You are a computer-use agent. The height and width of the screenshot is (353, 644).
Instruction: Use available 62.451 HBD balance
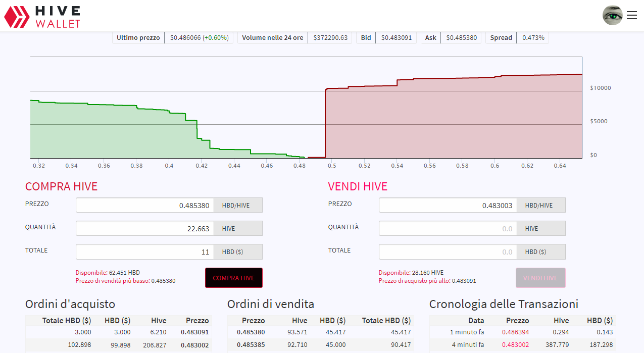coord(108,273)
